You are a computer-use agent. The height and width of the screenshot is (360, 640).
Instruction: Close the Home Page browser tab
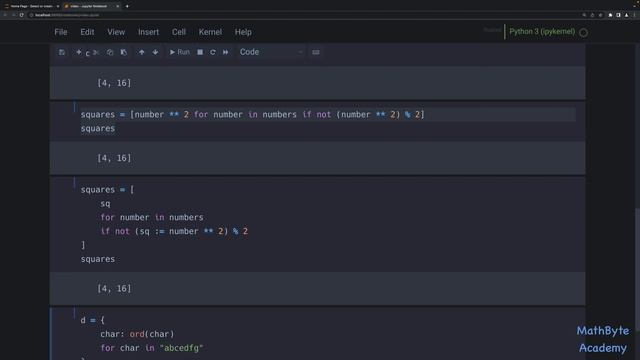58,6
